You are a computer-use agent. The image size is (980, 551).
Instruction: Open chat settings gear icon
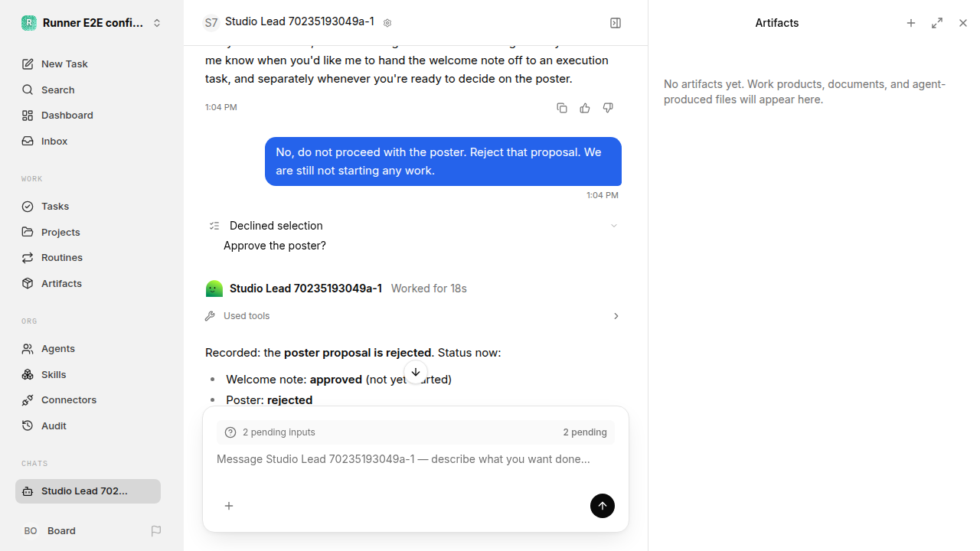click(x=387, y=23)
